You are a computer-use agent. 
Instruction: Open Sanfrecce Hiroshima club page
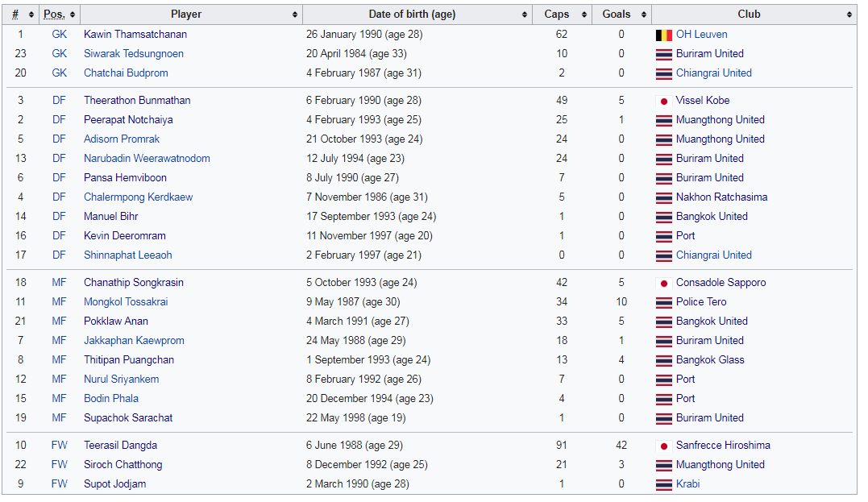pos(723,445)
